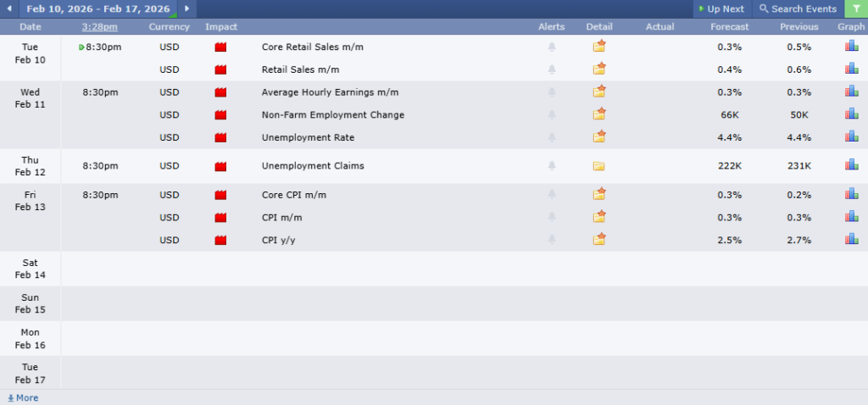Expand more events with the More link
This screenshot has height=405, width=868.
23,397
